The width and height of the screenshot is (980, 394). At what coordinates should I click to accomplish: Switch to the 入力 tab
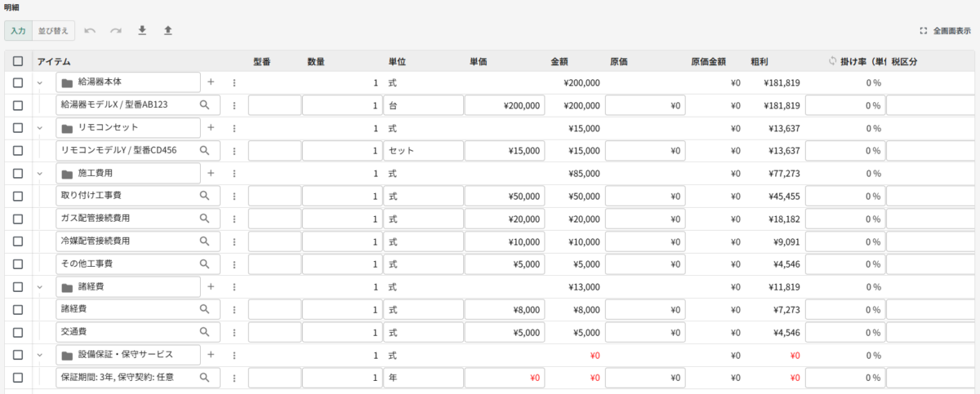[x=18, y=31]
